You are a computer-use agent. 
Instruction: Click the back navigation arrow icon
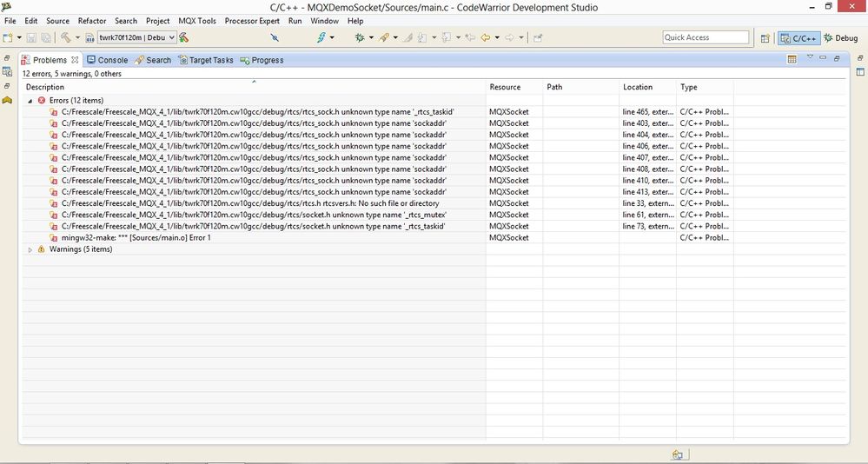point(486,37)
